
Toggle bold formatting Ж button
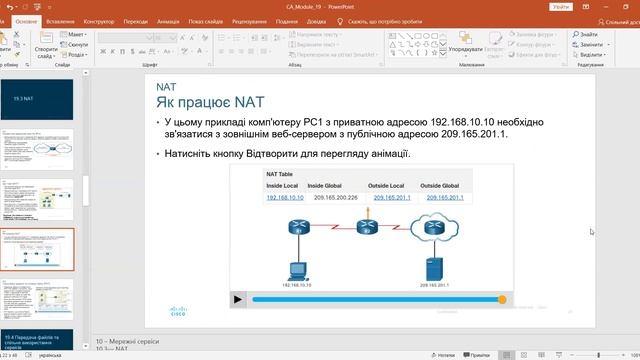tap(103, 52)
